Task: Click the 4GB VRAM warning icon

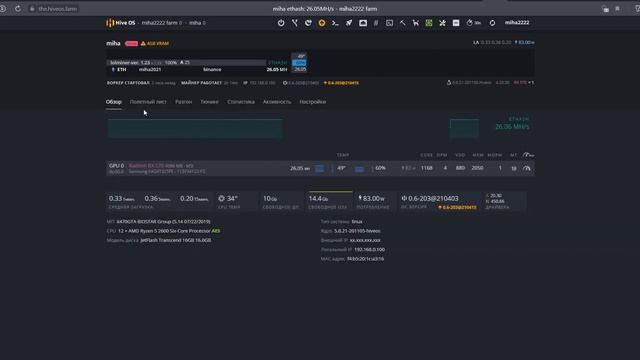Action: tap(143, 43)
